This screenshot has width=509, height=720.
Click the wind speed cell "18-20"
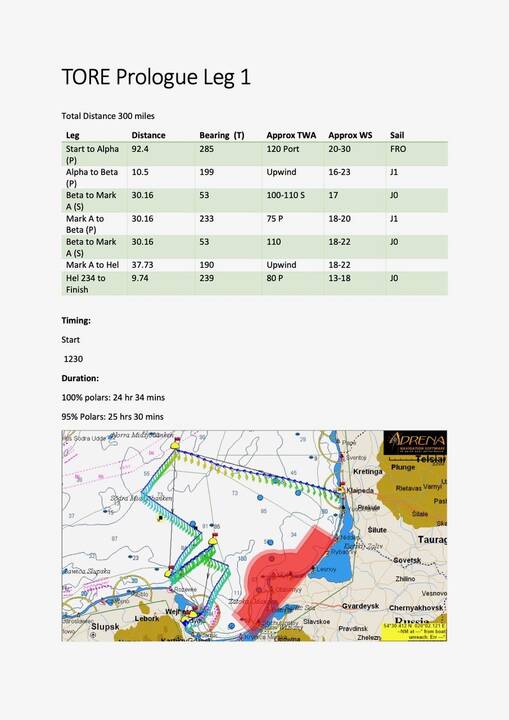[x=339, y=219]
